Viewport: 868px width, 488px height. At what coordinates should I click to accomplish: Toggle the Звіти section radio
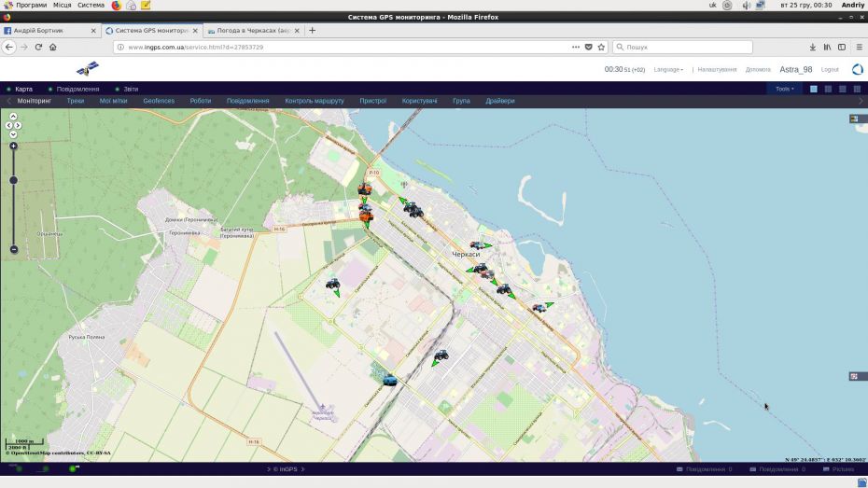(x=117, y=89)
